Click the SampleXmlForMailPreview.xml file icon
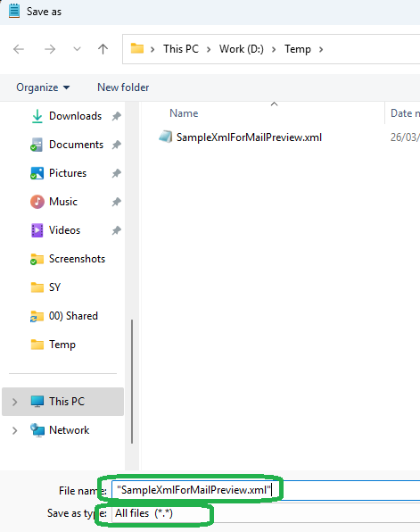 click(x=166, y=137)
